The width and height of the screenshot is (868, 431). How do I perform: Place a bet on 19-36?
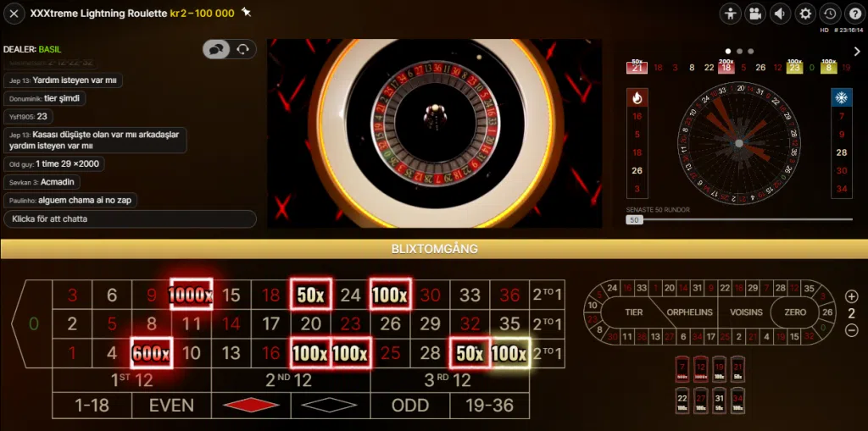point(489,406)
